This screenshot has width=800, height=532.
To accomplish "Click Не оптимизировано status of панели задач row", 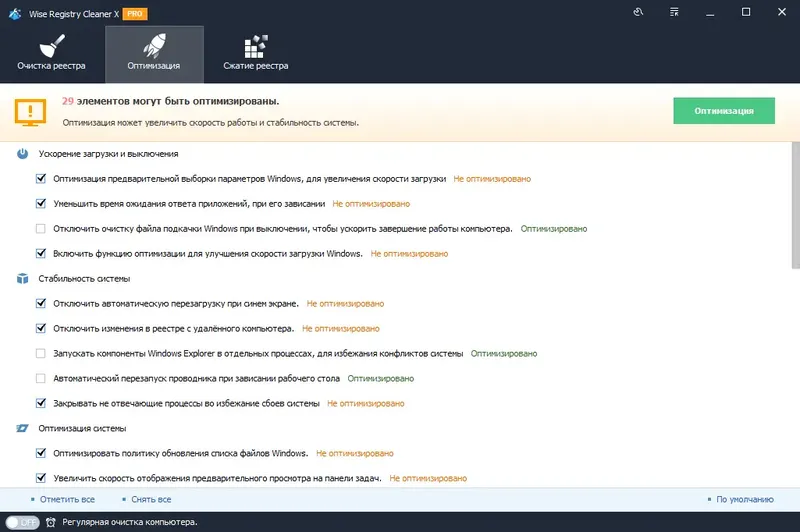I will [x=428, y=478].
